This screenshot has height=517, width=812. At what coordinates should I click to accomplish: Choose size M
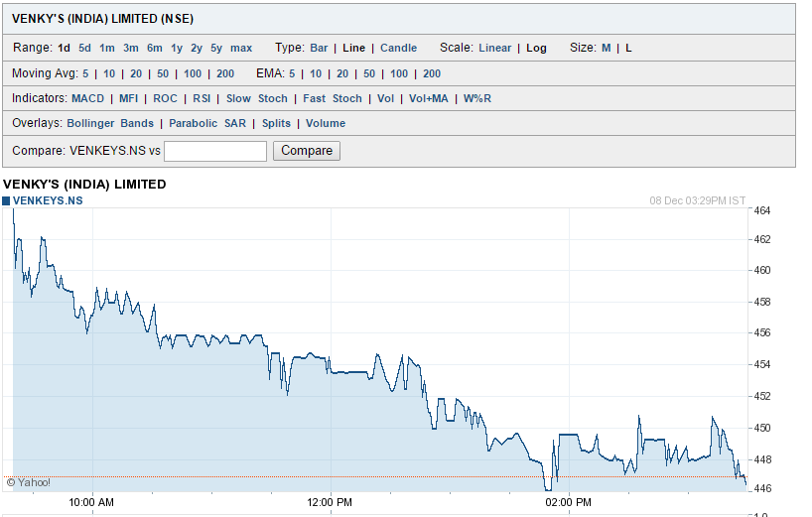(x=607, y=49)
